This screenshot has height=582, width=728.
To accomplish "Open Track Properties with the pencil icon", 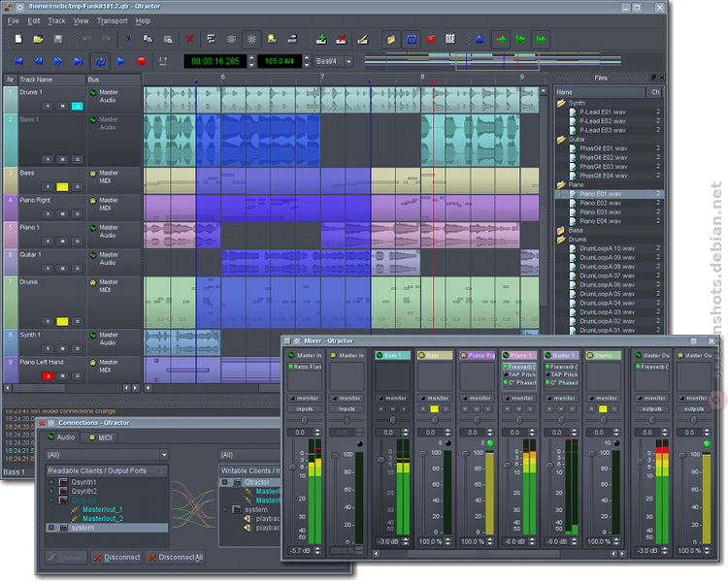I will (x=363, y=40).
